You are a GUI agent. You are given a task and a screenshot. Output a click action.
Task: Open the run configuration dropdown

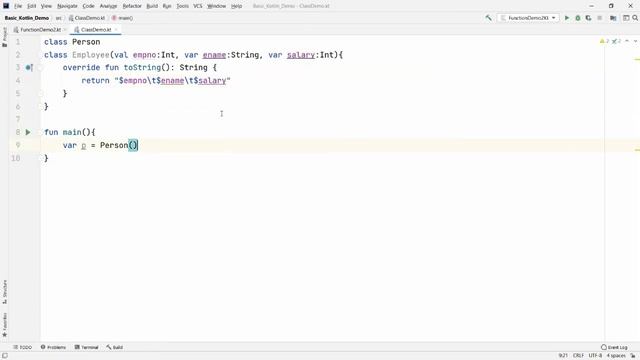click(x=528, y=18)
